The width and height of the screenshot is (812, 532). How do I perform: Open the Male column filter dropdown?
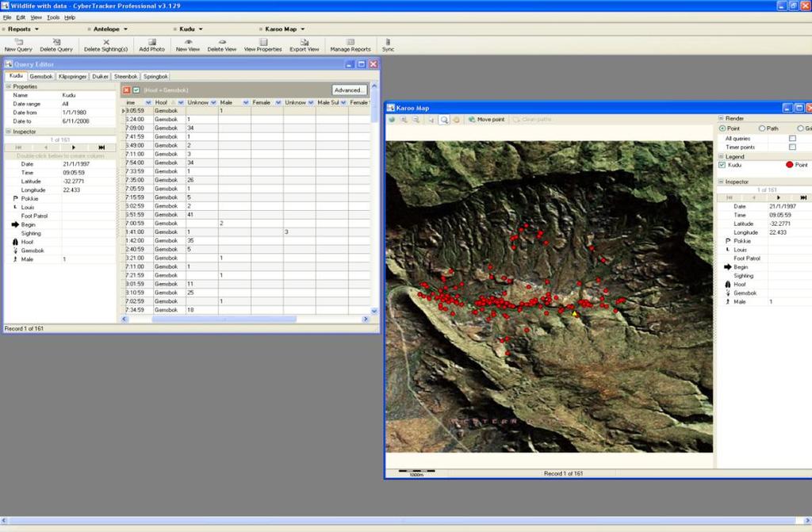(x=246, y=102)
